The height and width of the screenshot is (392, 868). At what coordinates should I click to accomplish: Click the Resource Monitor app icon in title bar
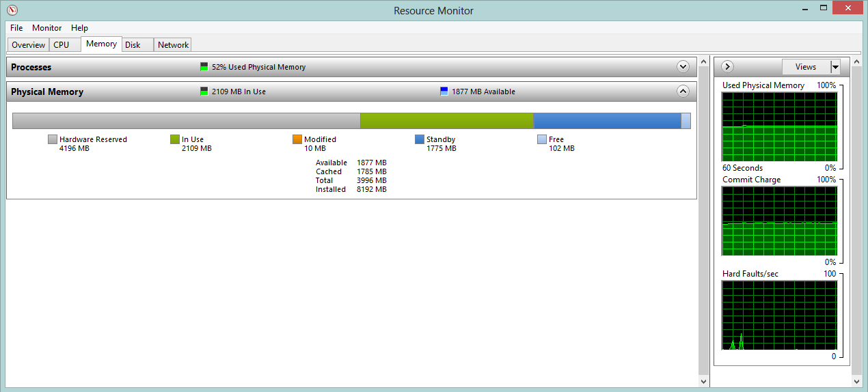pos(12,10)
